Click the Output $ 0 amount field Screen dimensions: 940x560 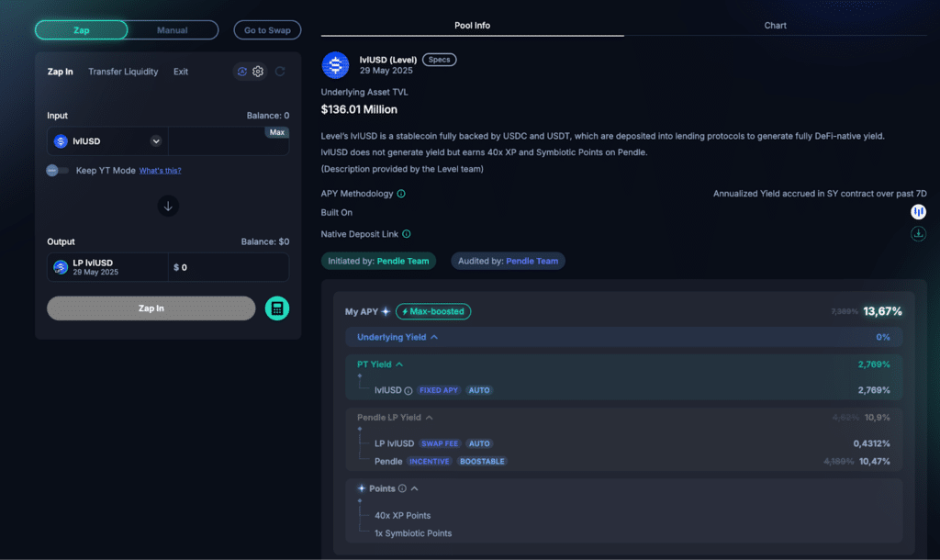229,267
